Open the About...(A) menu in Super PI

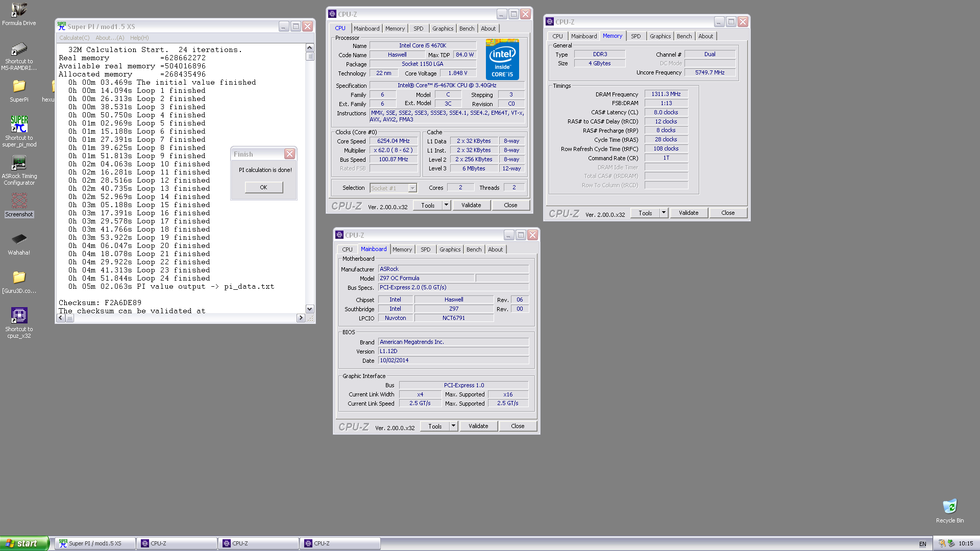[x=110, y=38]
